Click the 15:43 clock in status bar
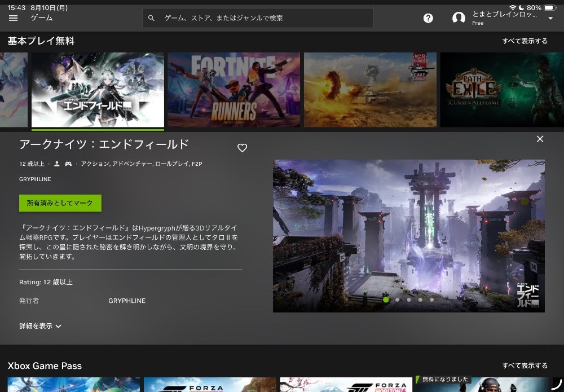The height and width of the screenshot is (392, 564). (16, 7)
